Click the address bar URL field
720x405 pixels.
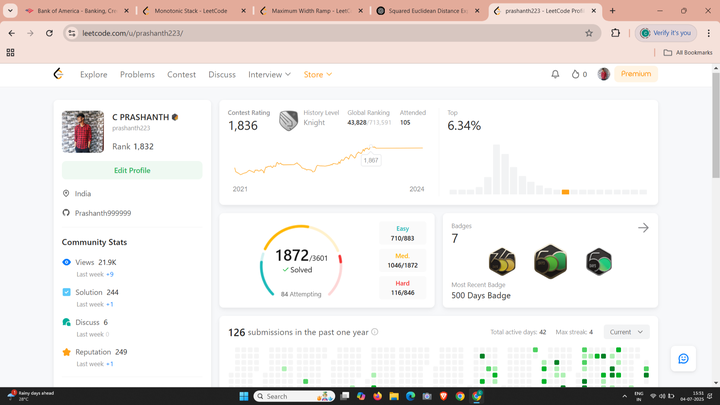[x=331, y=33]
